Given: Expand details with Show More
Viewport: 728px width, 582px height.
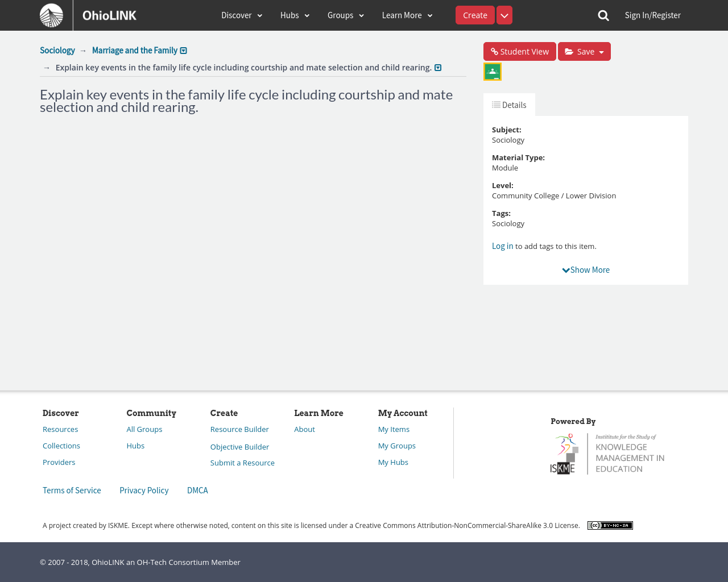Looking at the screenshot, I should pyautogui.click(x=586, y=270).
